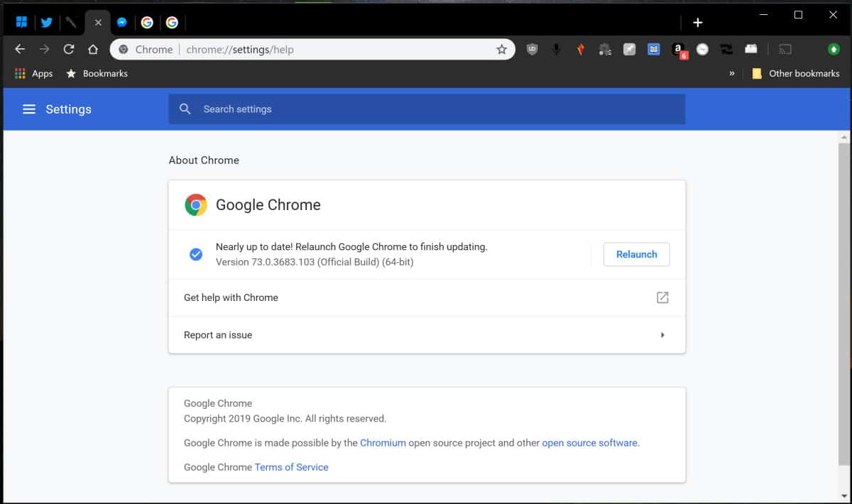Click the home button in the toolbar
This screenshot has width=852, height=504.
[92, 49]
